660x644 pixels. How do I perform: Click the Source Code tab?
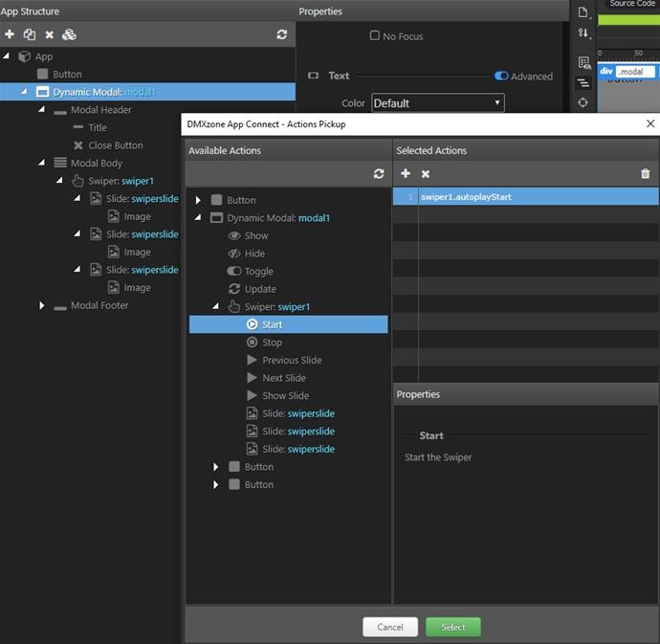tap(631, 4)
